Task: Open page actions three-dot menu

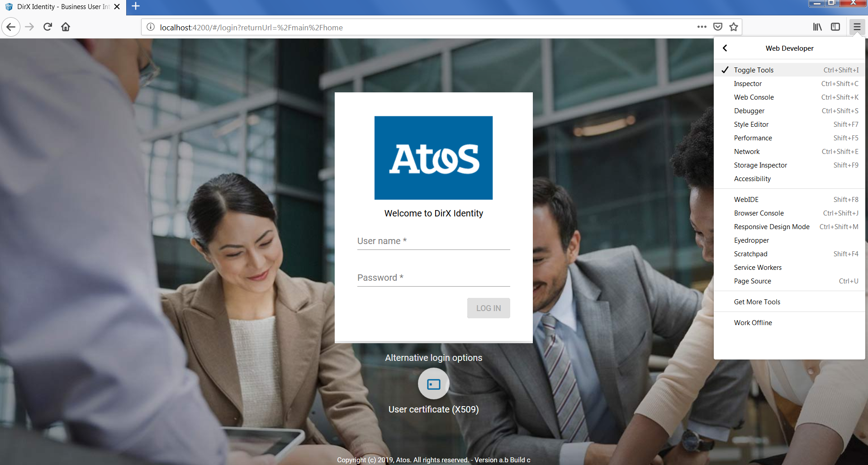Action: click(702, 27)
